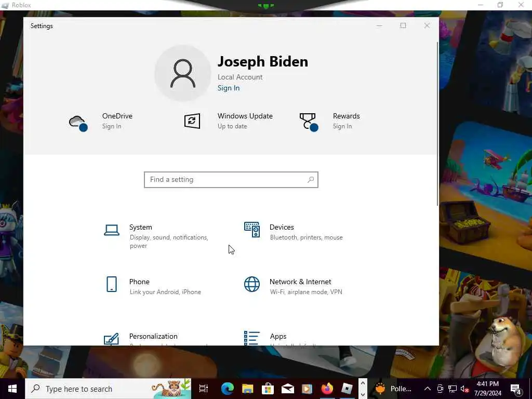Screen dimensions: 532x399
Task: Open the network tray icon
Action: (x=453, y=389)
